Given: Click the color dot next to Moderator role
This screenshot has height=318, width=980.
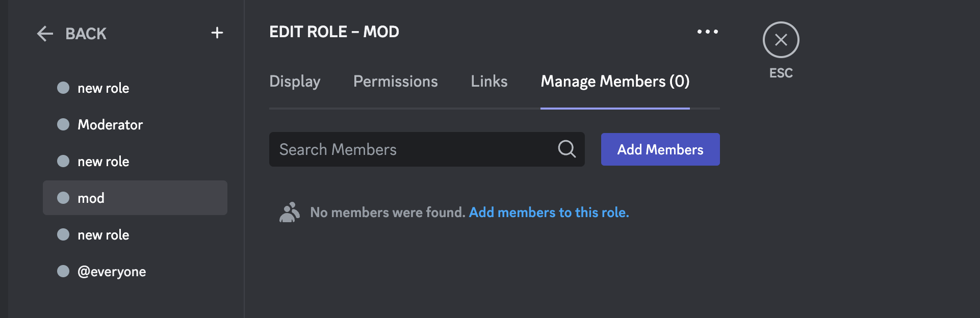Looking at the screenshot, I should point(63,124).
